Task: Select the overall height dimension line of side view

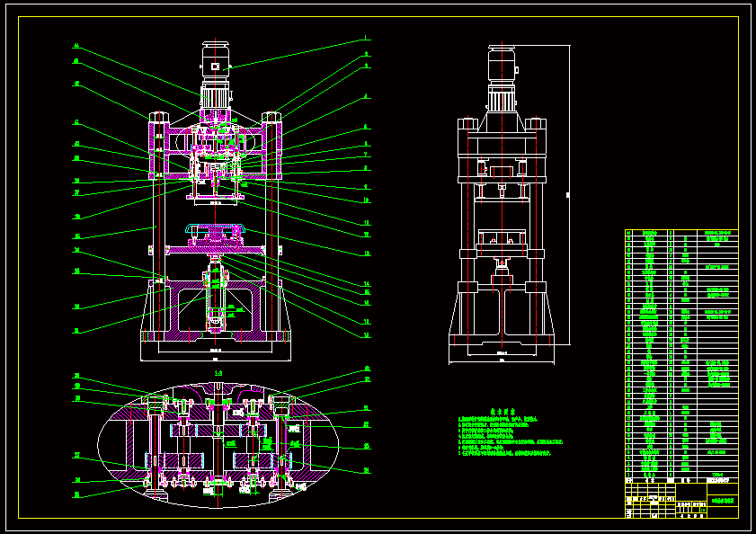Action: coord(569,195)
